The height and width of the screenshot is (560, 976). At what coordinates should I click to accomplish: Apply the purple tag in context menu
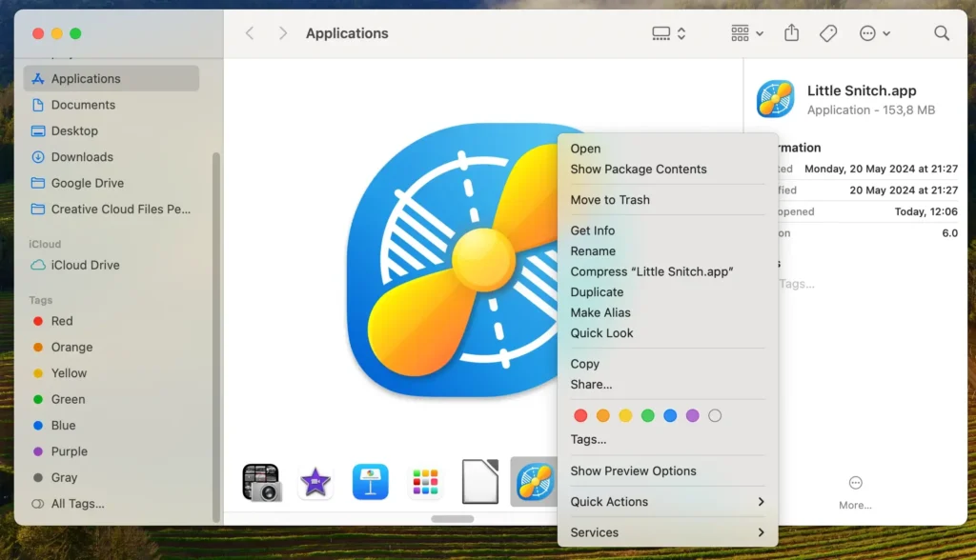(x=692, y=415)
